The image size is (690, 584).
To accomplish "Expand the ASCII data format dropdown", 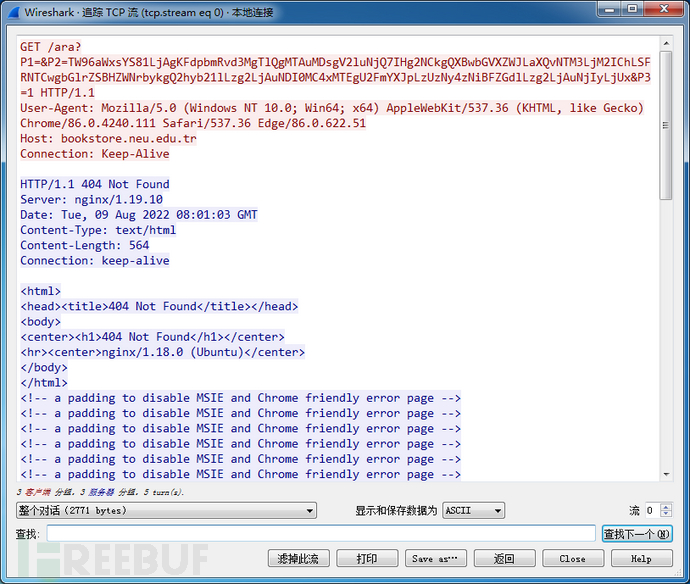I will pyautogui.click(x=472, y=510).
